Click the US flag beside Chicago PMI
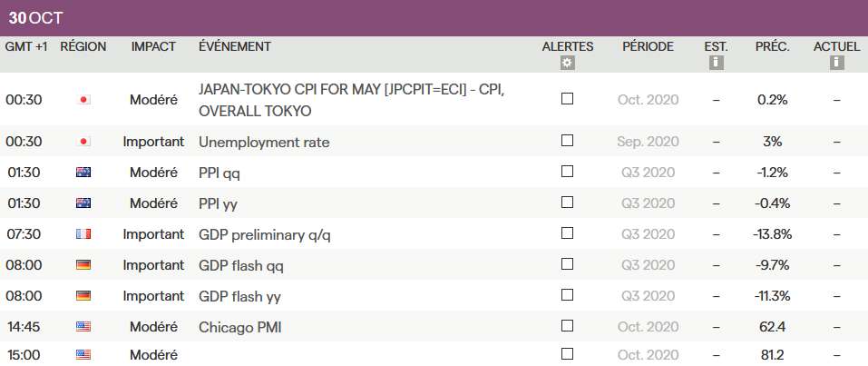Image resolution: width=868 pixels, height=366 pixels. (x=83, y=327)
